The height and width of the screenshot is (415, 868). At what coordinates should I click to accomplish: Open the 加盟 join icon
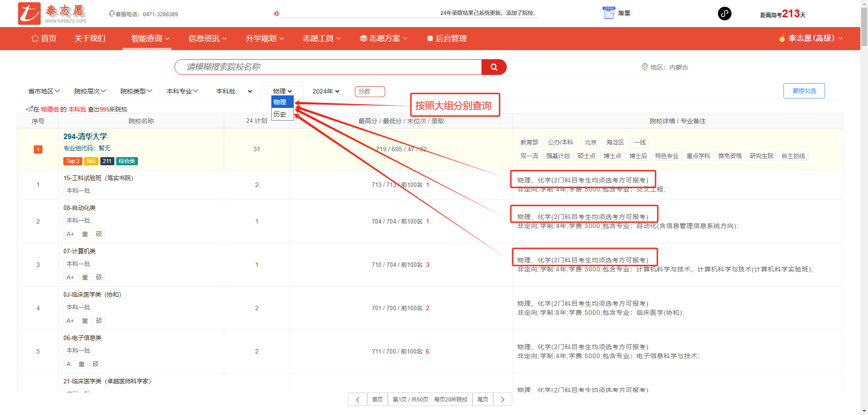[609, 13]
